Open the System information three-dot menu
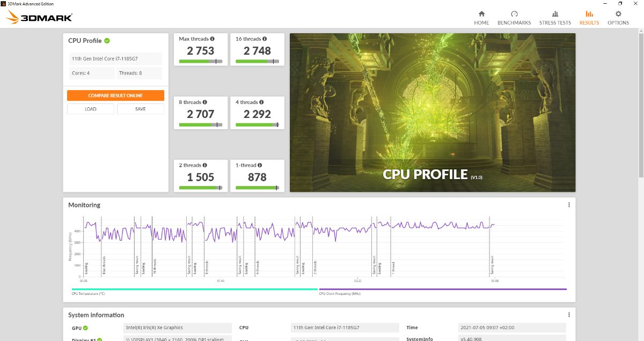Viewport: 644px width, 341px height. 569,315
